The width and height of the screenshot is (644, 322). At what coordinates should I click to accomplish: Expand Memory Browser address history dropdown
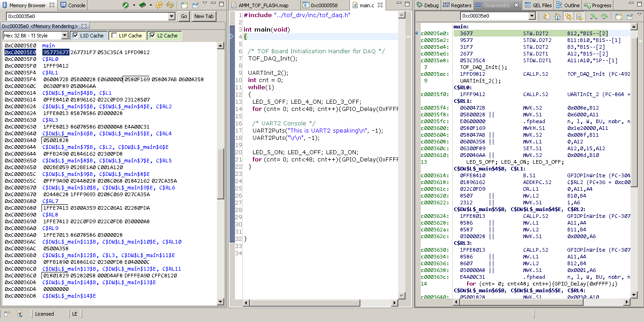coord(171,16)
